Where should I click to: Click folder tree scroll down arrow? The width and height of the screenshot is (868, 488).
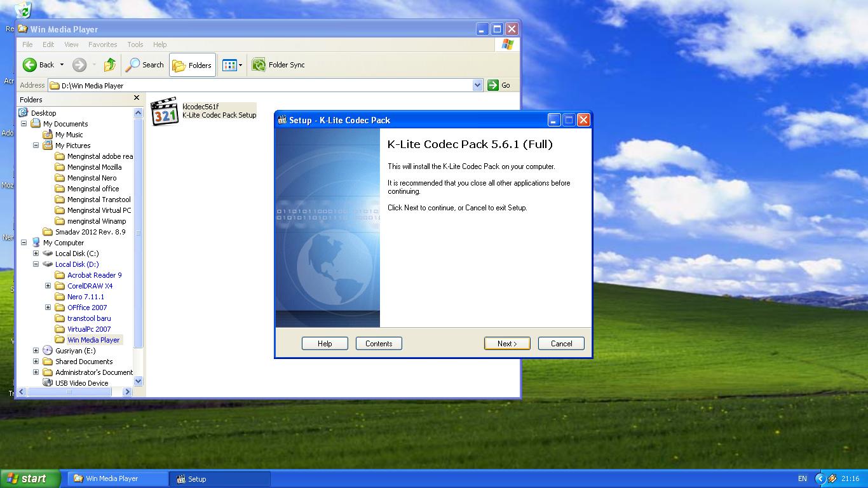139,381
